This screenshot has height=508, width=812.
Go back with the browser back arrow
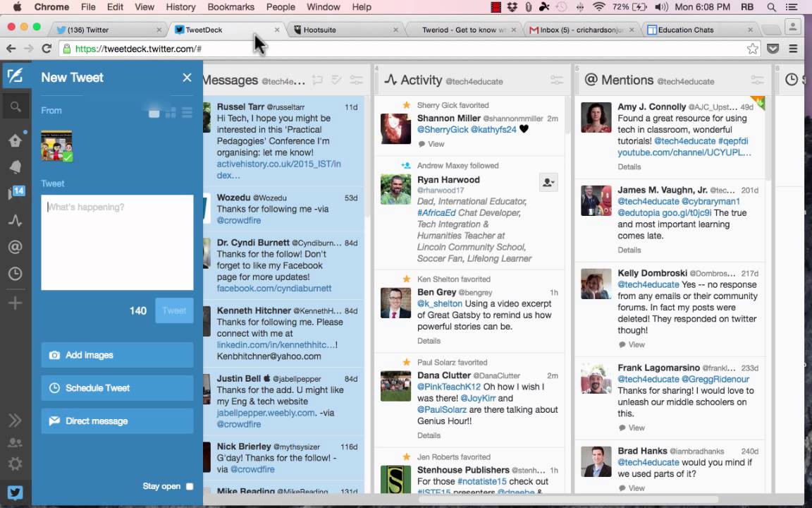pos(11,48)
